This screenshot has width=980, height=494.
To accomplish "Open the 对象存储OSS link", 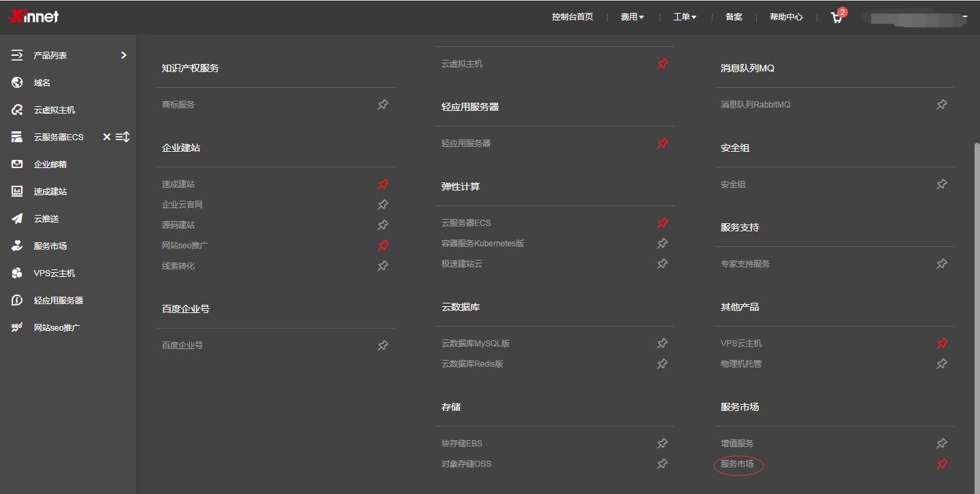I will pyautogui.click(x=466, y=464).
